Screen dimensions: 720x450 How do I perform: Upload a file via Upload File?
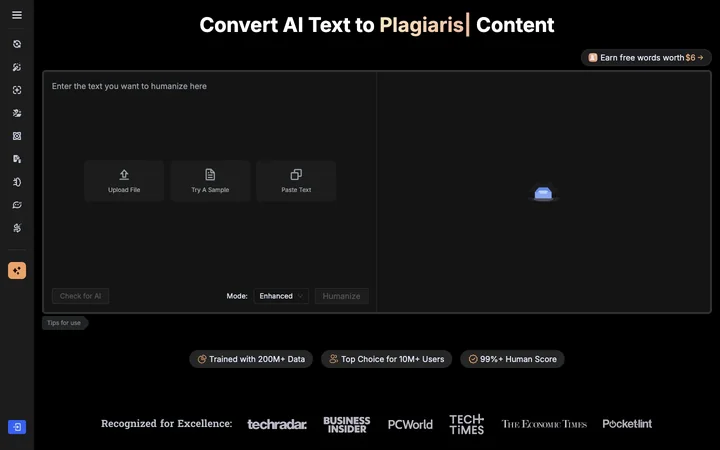124,181
